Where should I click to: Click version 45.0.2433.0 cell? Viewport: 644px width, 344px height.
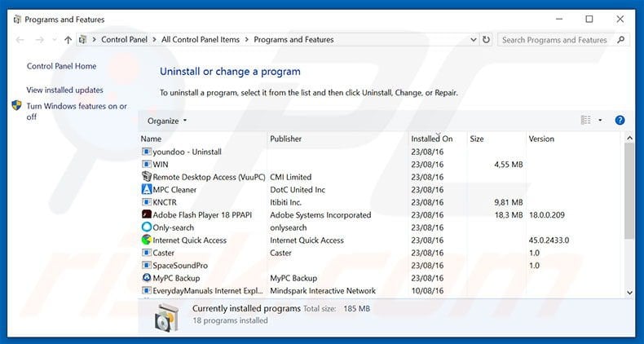tap(549, 240)
